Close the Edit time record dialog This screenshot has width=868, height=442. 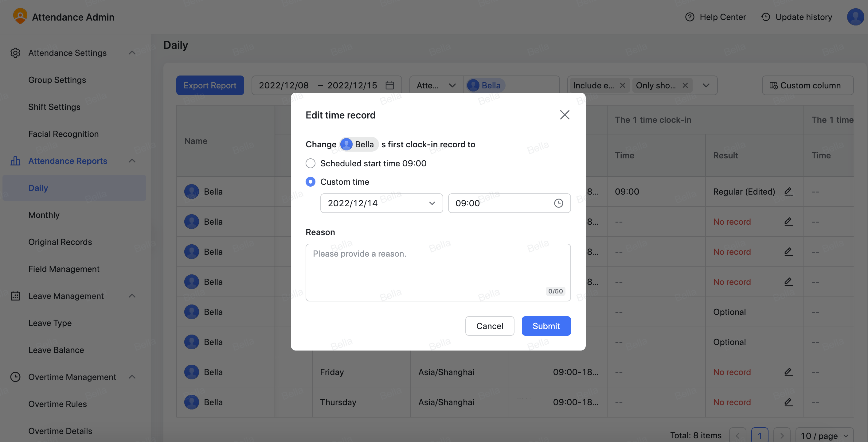pos(565,115)
